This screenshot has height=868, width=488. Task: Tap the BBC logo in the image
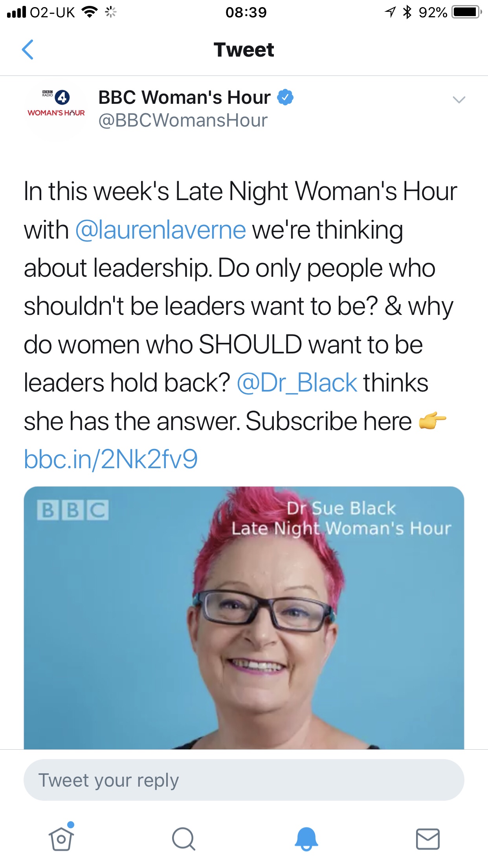[x=73, y=510]
